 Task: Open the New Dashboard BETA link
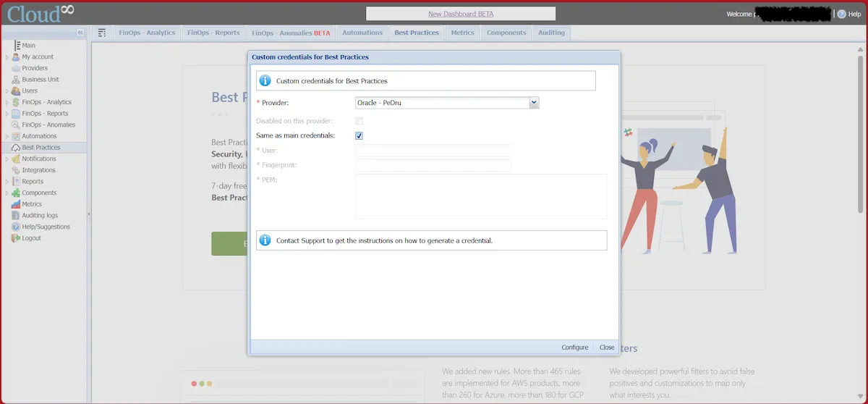pyautogui.click(x=461, y=14)
